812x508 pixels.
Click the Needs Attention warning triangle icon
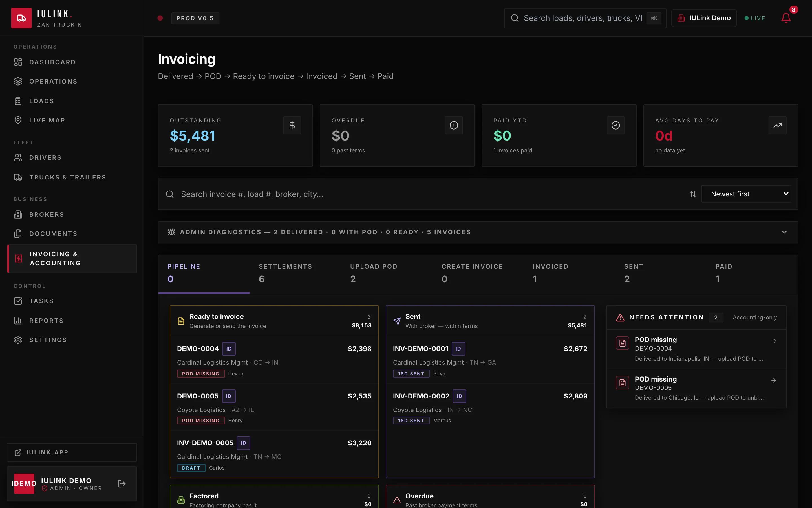(620, 317)
